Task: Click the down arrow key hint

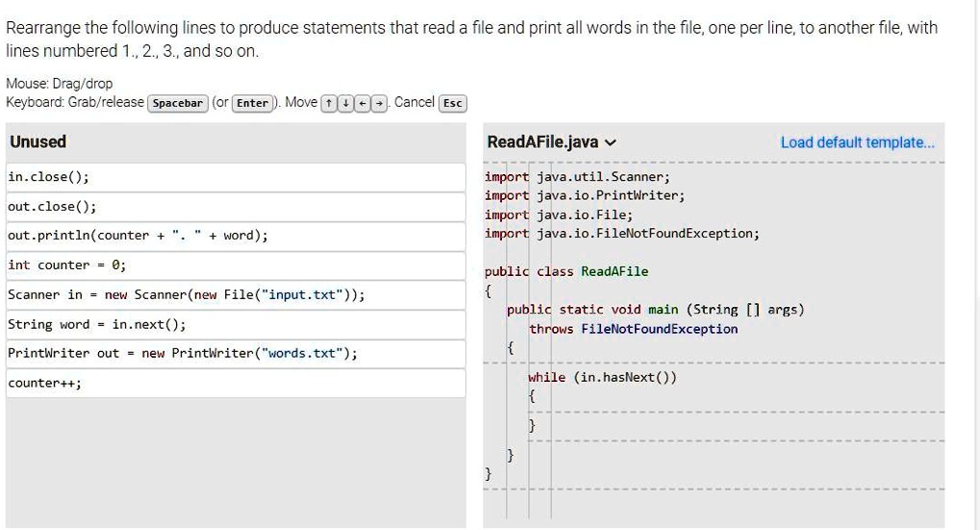Action: click(345, 103)
